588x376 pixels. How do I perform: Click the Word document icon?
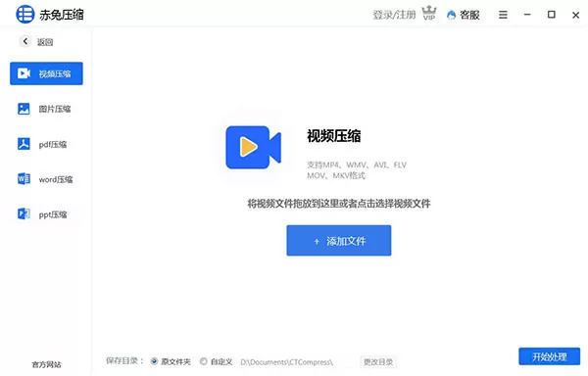[x=24, y=179]
